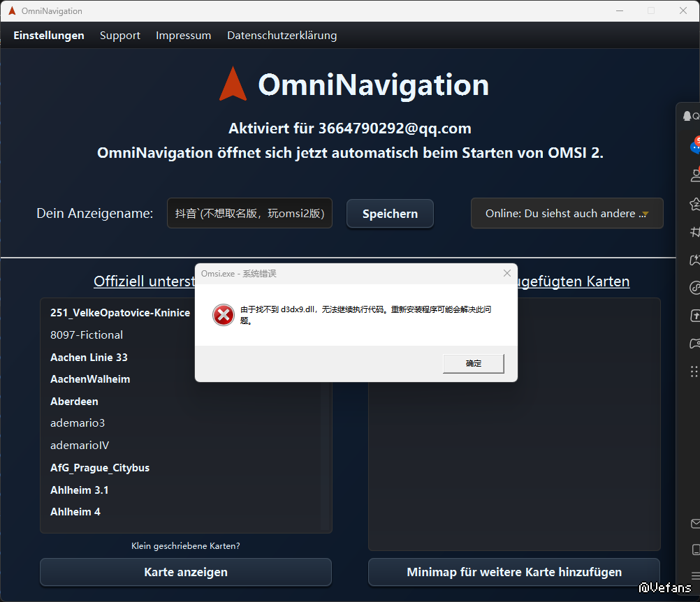Select the Ahlheim 4 map

75,512
